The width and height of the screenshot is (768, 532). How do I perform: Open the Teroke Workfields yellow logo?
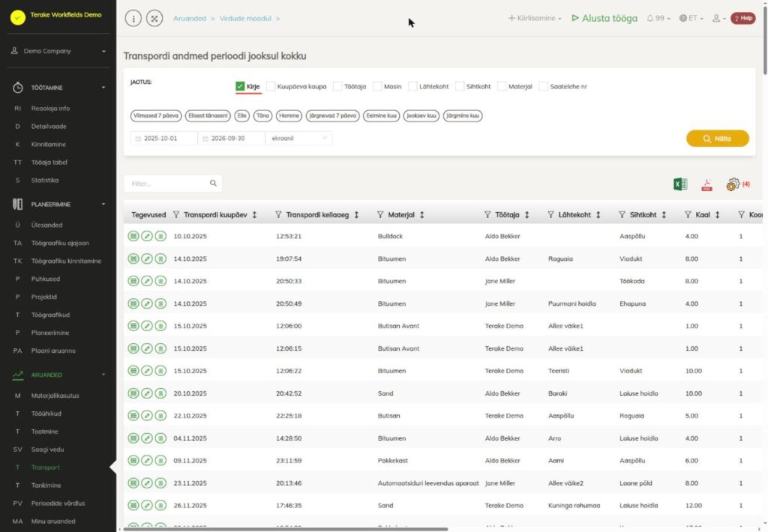point(18,18)
